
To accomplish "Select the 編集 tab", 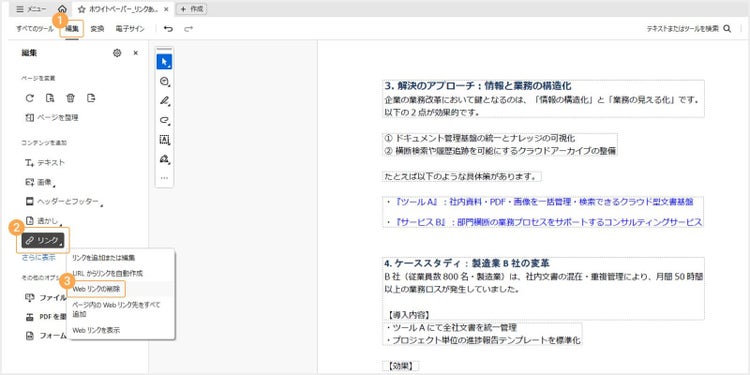I will click(72, 29).
